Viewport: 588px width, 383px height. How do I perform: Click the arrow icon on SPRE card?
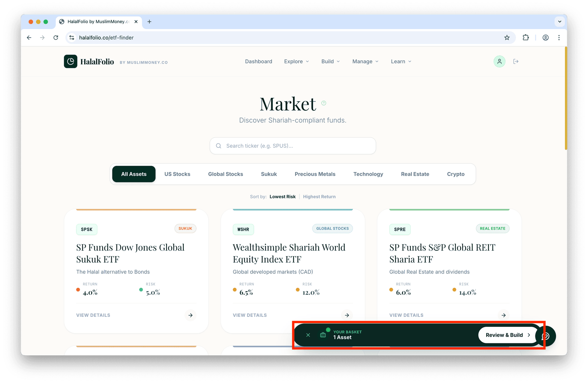[x=503, y=315]
